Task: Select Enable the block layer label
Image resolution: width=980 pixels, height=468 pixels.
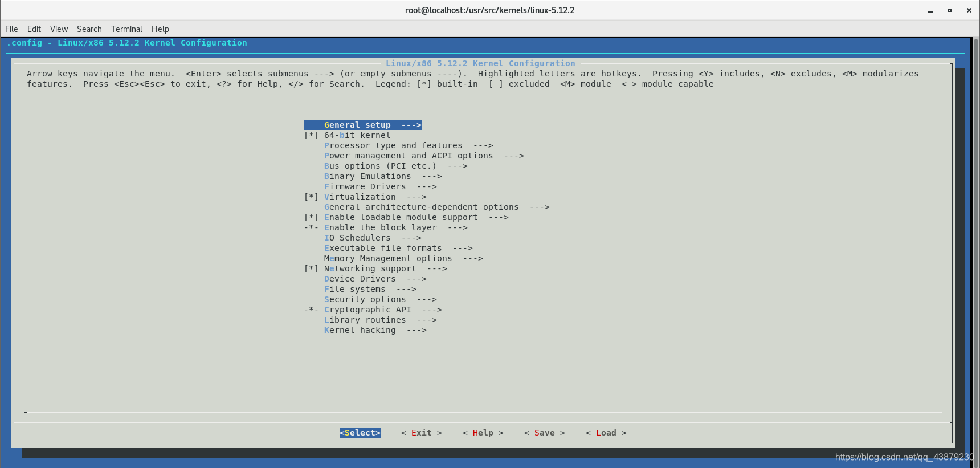Action: coord(381,227)
